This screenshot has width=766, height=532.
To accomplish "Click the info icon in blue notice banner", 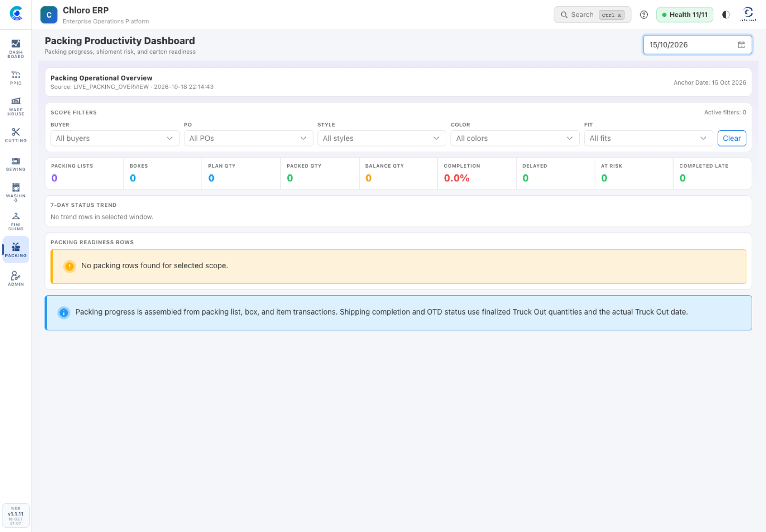I will coord(64,313).
